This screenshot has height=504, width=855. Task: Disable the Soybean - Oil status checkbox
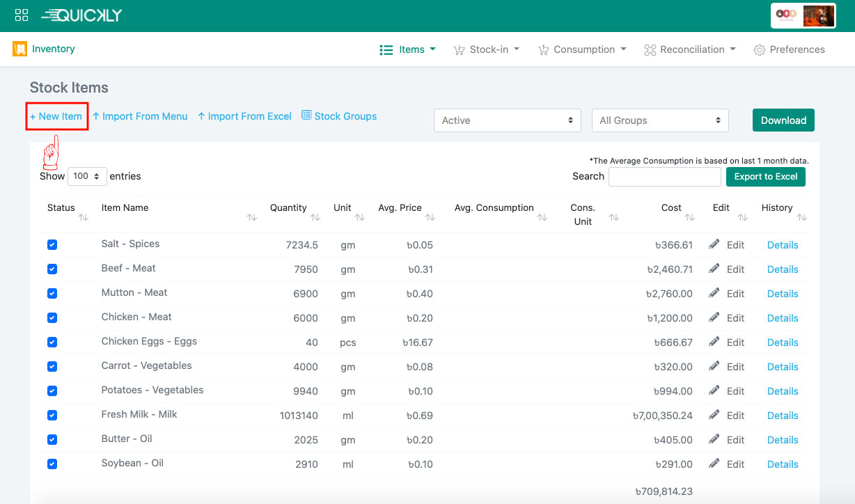[52, 464]
